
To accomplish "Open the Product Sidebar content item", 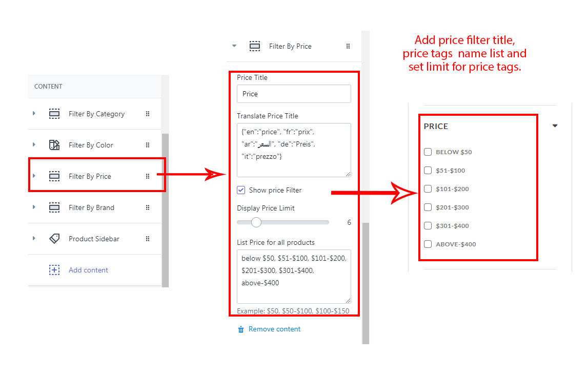I will [94, 239].
